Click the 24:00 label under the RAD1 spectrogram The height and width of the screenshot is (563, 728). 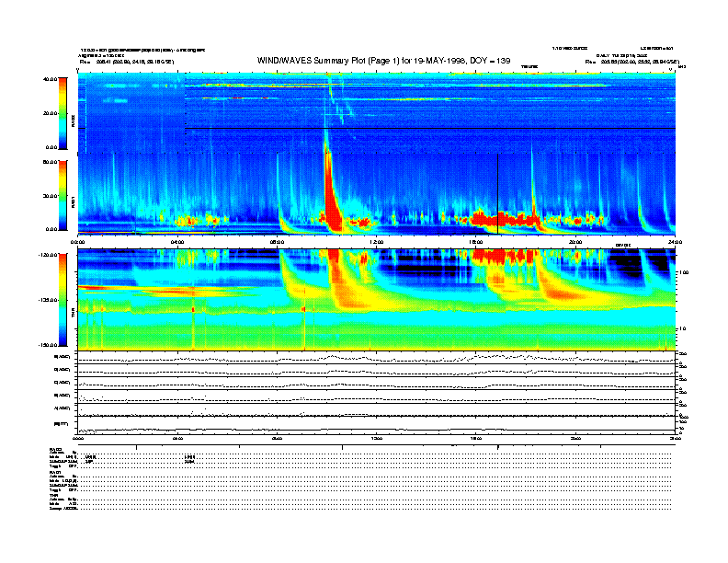[x=675, y=242]
